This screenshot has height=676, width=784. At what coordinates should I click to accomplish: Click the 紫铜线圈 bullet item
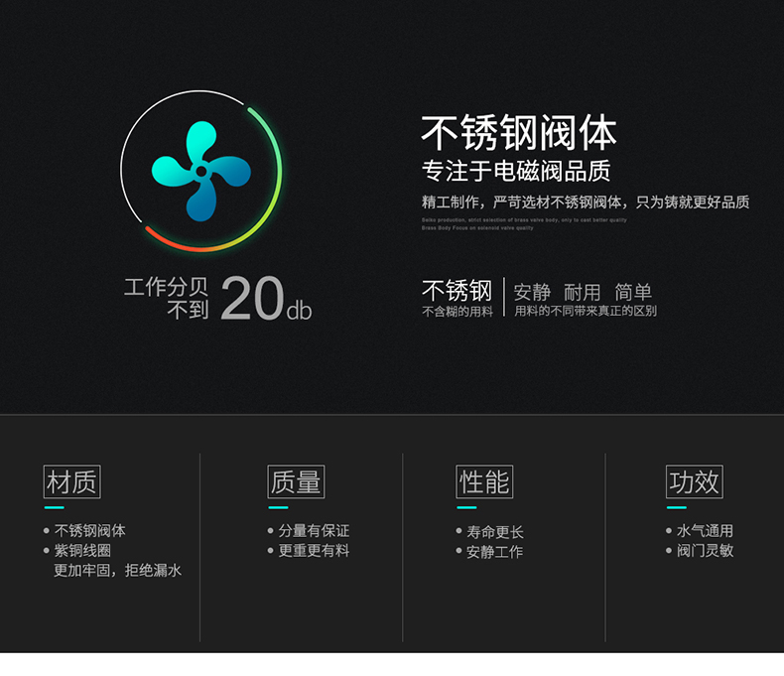click(x=82, y=551)
